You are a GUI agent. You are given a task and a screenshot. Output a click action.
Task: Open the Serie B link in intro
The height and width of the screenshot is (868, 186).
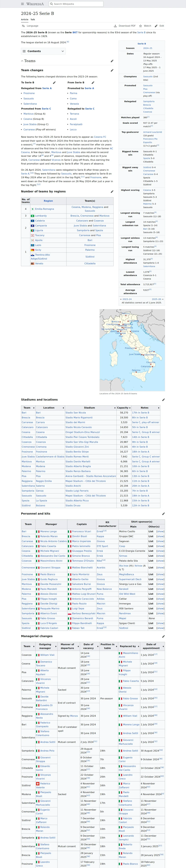141,32
